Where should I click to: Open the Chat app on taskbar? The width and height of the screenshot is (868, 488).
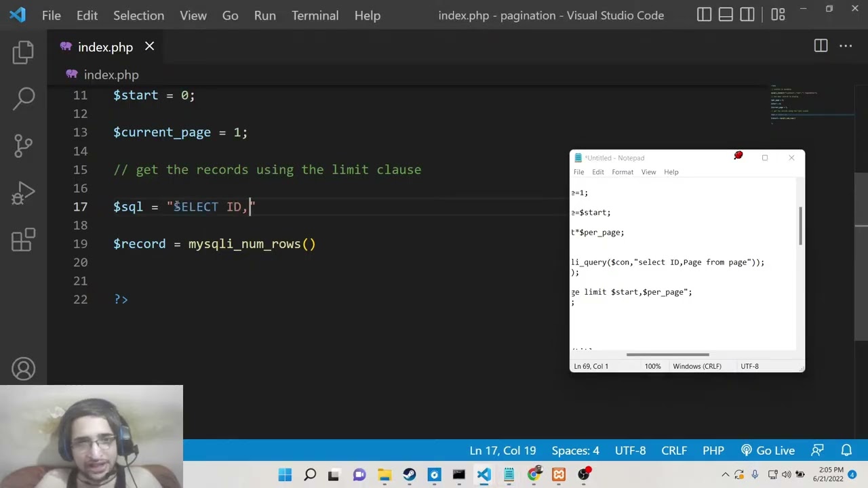(x=359, y=474)
